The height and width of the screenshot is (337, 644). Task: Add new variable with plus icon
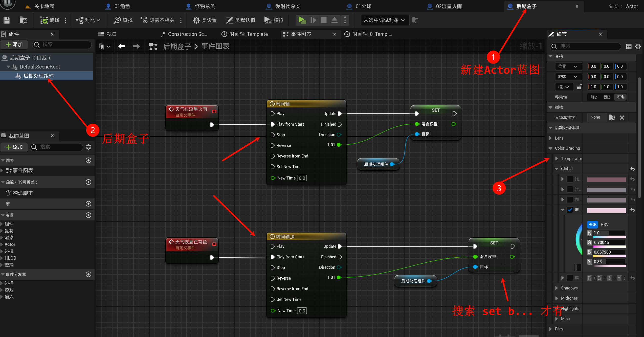[x=88, y=215]
